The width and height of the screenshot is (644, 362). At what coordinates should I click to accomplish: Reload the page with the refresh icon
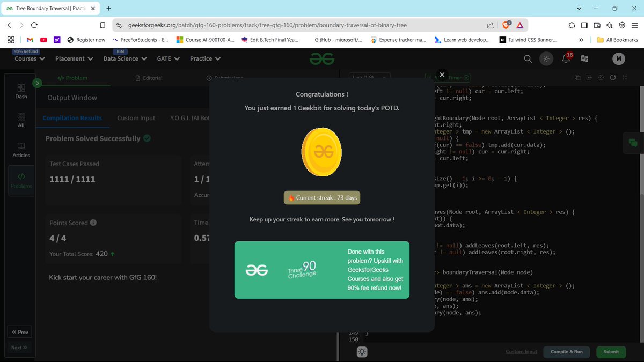(x=34, y=25)
